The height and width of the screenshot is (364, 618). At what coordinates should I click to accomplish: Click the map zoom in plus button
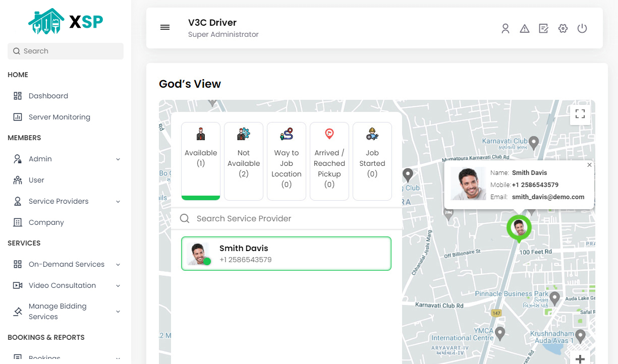click(x=580, y=358)
